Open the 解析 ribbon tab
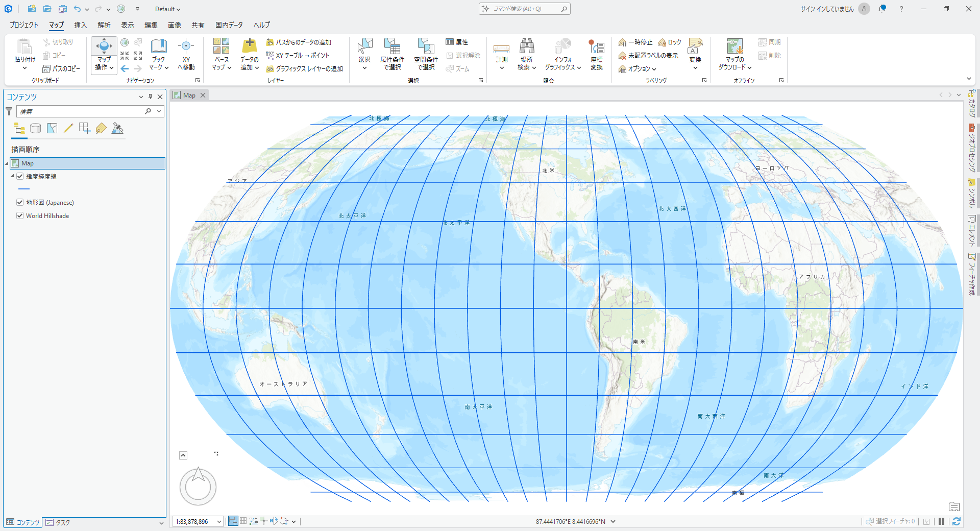Viewport: 980px width, 531px height. click(104, 25)
